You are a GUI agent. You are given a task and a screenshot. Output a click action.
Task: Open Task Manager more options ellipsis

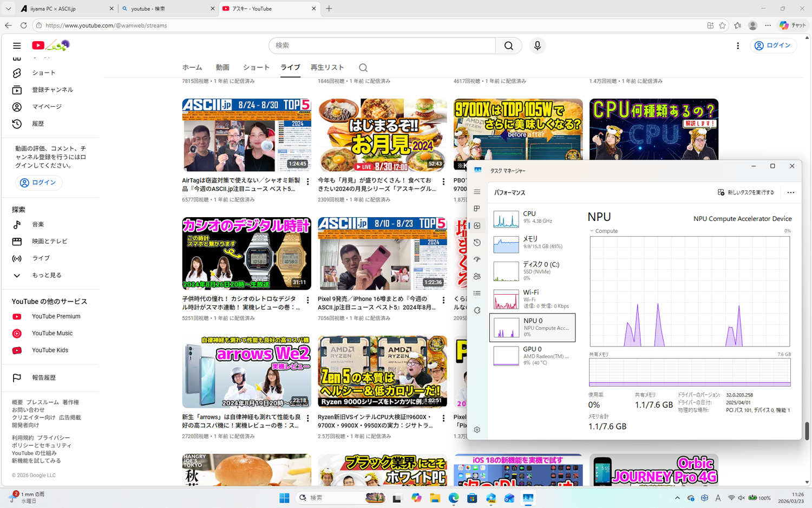tap(790, 192)
